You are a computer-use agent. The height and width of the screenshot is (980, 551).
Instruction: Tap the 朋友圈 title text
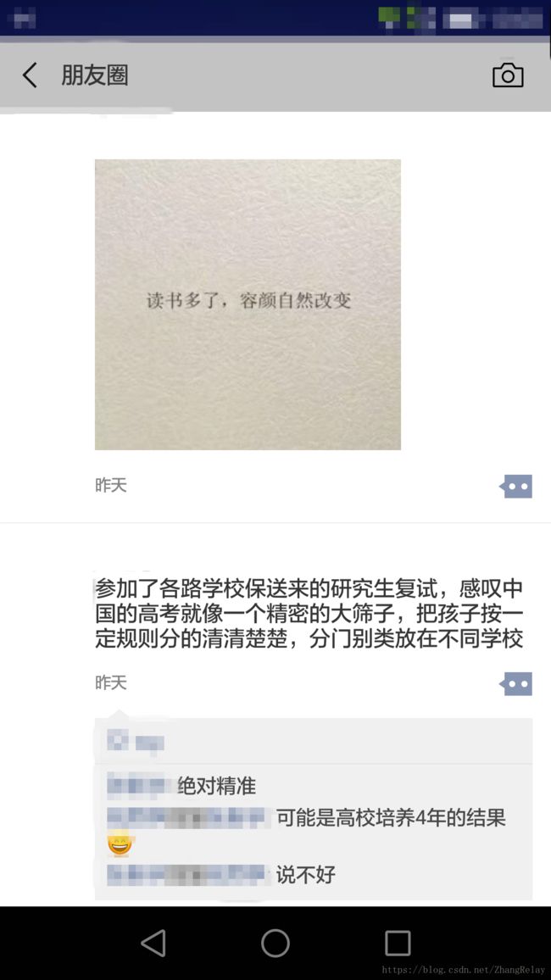(x=95, y=75)
